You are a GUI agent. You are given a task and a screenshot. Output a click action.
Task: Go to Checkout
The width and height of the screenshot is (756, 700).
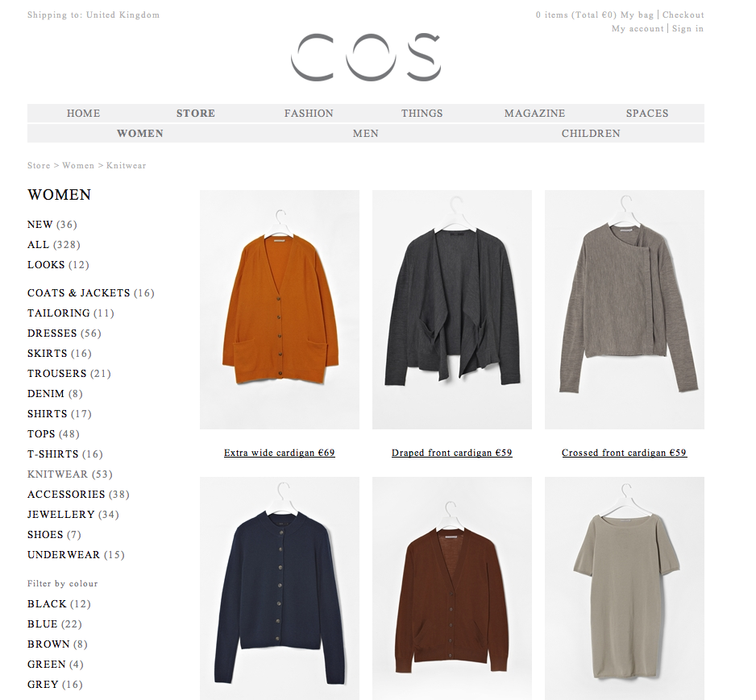(x=683, y=15)
